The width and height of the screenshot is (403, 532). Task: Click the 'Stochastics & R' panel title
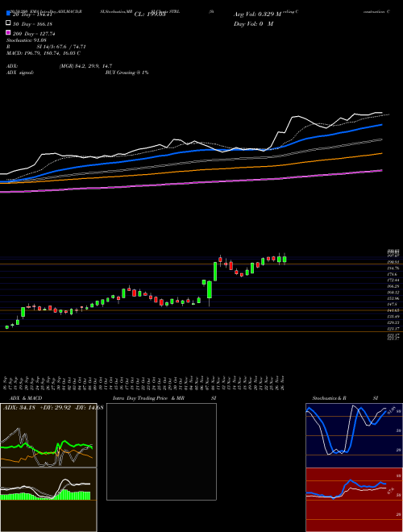[x=329, y=398]
